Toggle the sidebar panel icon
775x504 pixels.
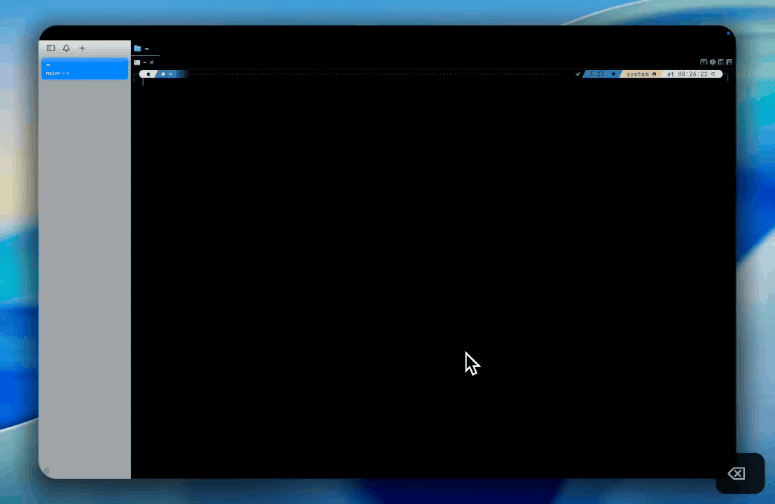tap(51, 48)
